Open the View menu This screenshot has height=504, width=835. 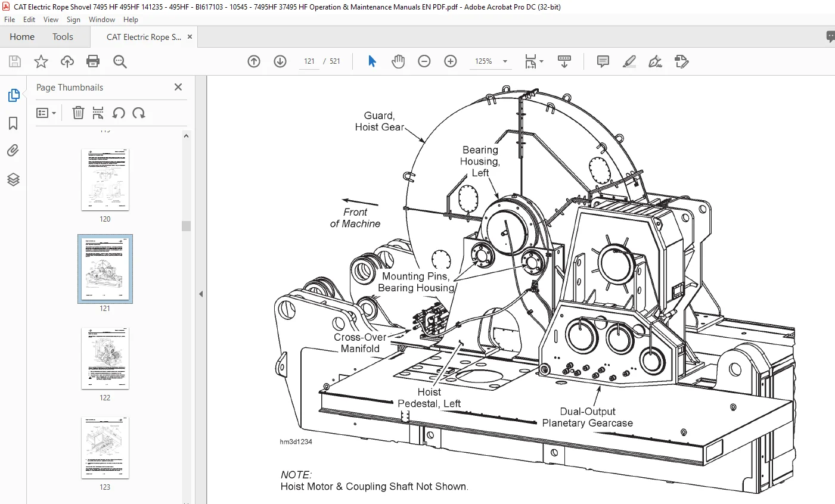tap(51, 20)
